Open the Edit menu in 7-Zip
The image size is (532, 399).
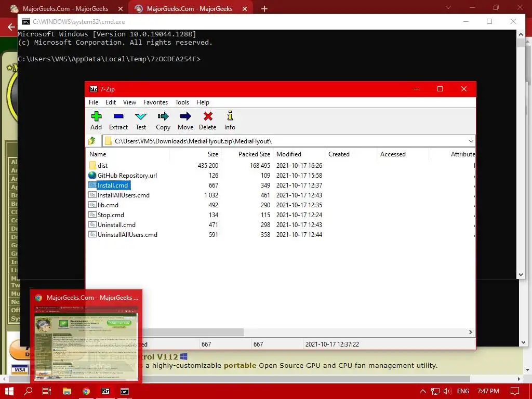coord(111,102)
